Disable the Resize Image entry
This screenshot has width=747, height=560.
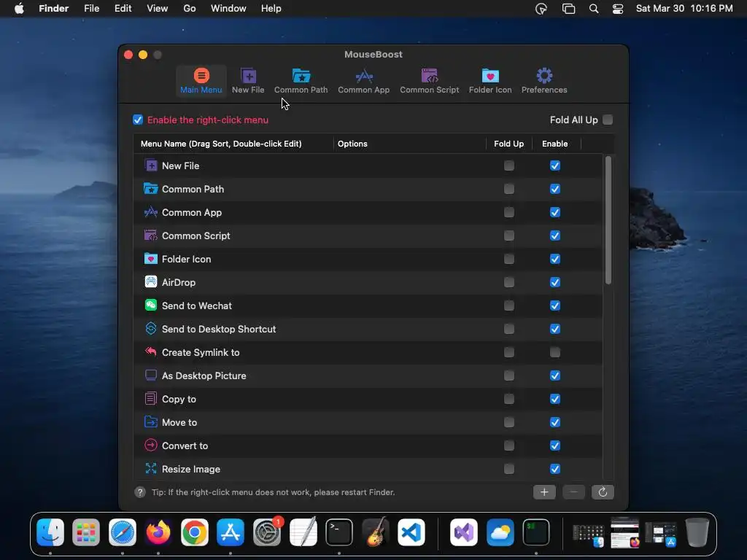pos(555,469)
